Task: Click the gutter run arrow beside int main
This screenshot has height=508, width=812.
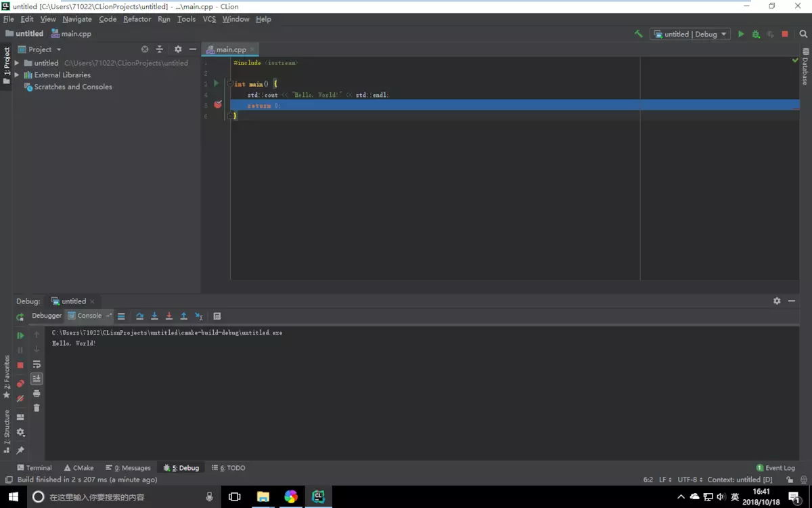Action: click(216, 83)
